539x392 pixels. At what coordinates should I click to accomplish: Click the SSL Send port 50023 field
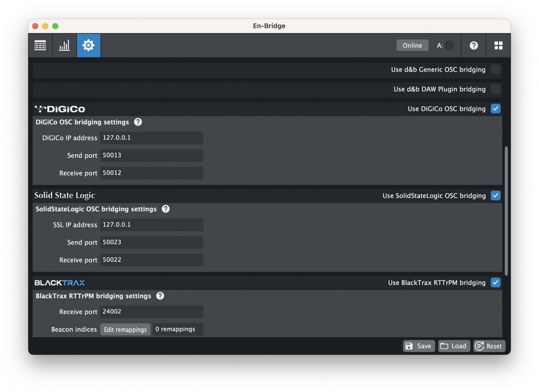(151, 242)
